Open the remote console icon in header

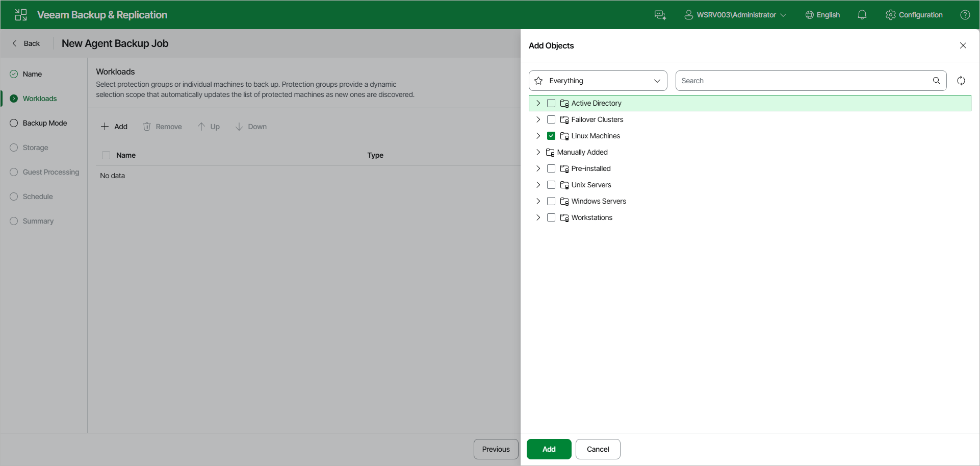pos(660,15)
